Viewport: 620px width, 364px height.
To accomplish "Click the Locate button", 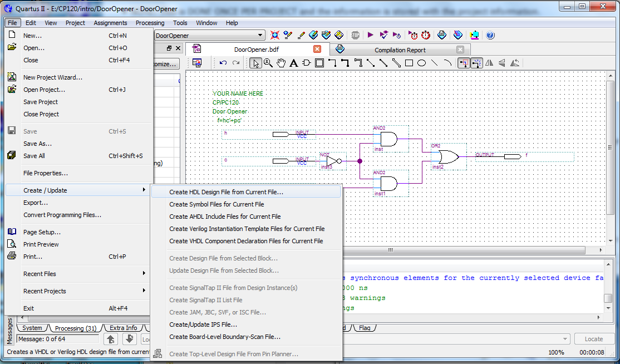I will point(593,339).
